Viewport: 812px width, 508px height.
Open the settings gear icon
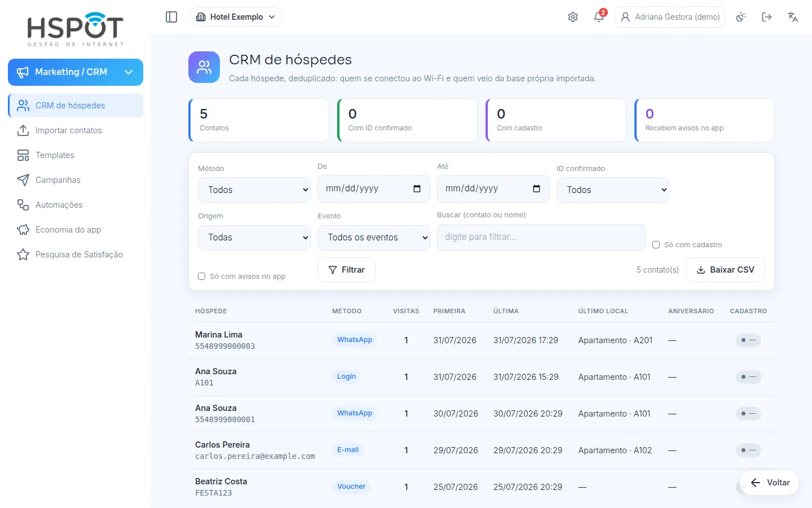pyautogui.click(x=573, y=17)
